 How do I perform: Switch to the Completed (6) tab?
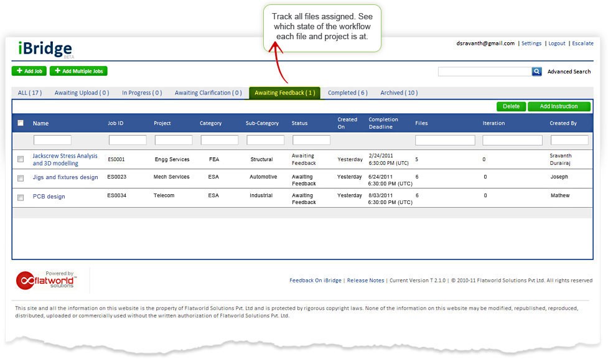(347, 93)
